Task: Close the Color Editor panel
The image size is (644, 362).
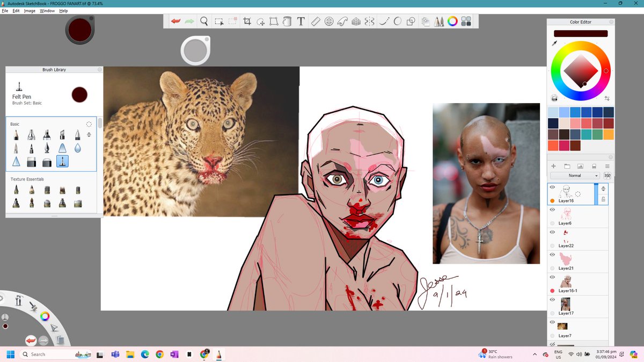Action: (611, 22)
